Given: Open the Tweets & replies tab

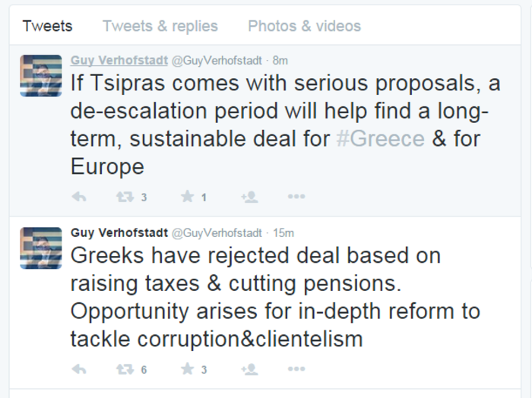Looking at the screenshot, I should (x=160, y=26).
